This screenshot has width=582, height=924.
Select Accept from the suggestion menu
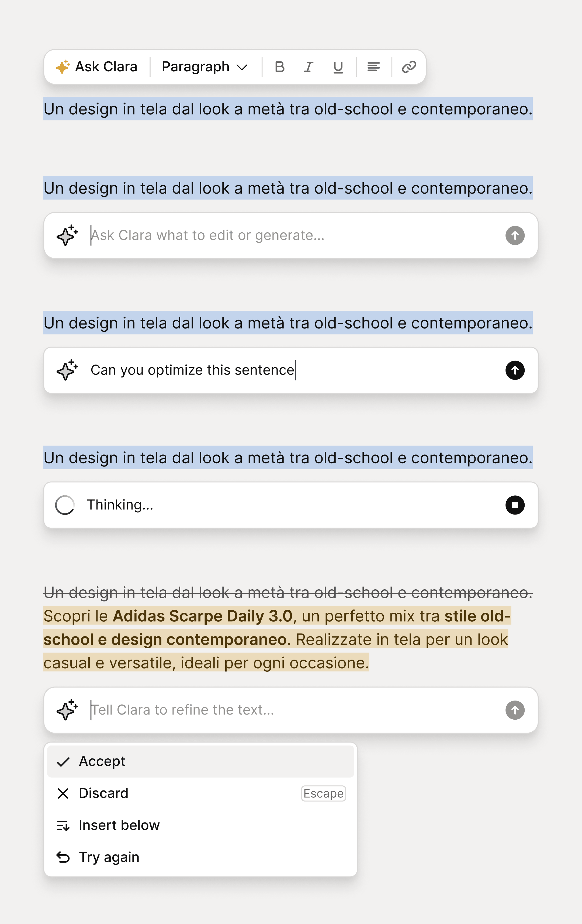point(102,761)
